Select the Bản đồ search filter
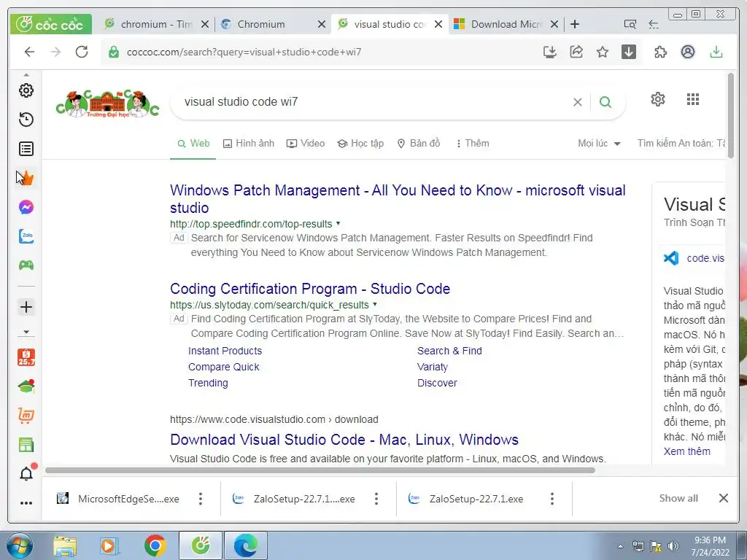747x560 pixels. [x=419, y=144]
